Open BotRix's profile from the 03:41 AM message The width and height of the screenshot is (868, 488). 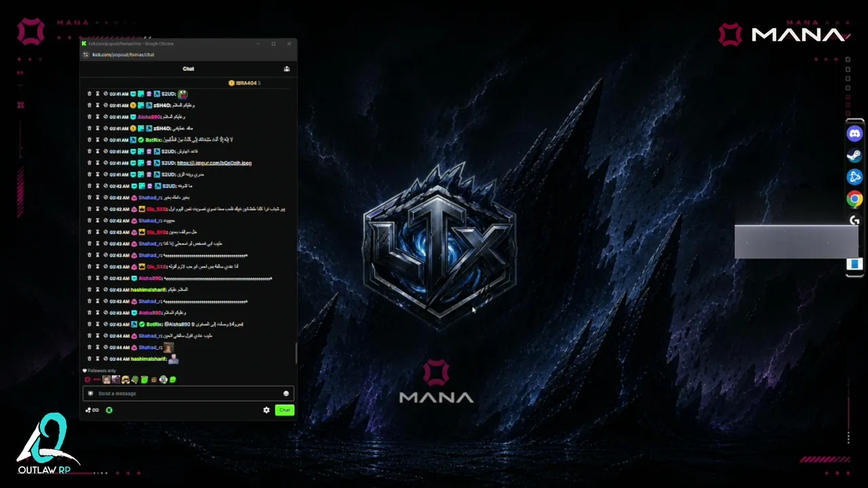(x=153, y=140)
